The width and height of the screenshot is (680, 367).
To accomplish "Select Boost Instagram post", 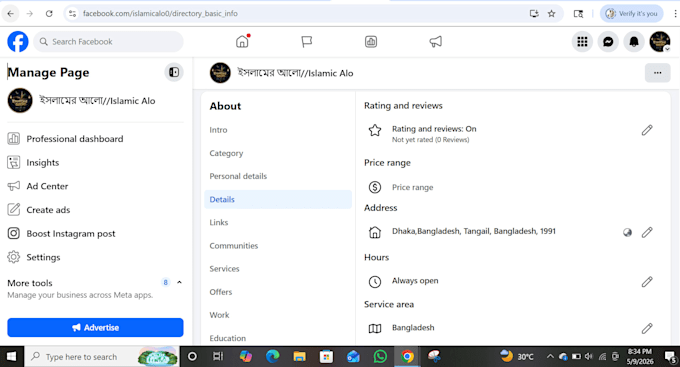I will click(x=95, y=233).
